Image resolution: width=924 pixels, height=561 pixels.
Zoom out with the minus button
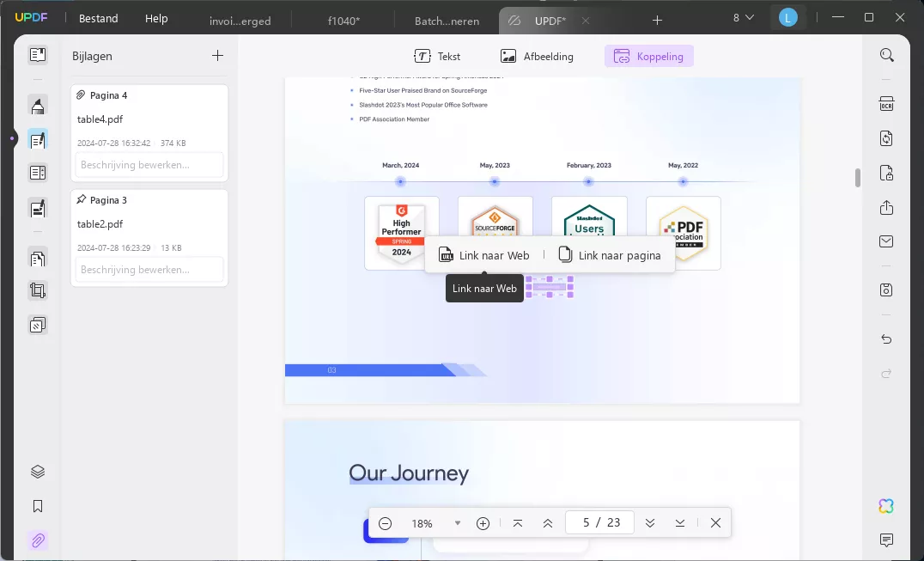[x=386, y=523]
